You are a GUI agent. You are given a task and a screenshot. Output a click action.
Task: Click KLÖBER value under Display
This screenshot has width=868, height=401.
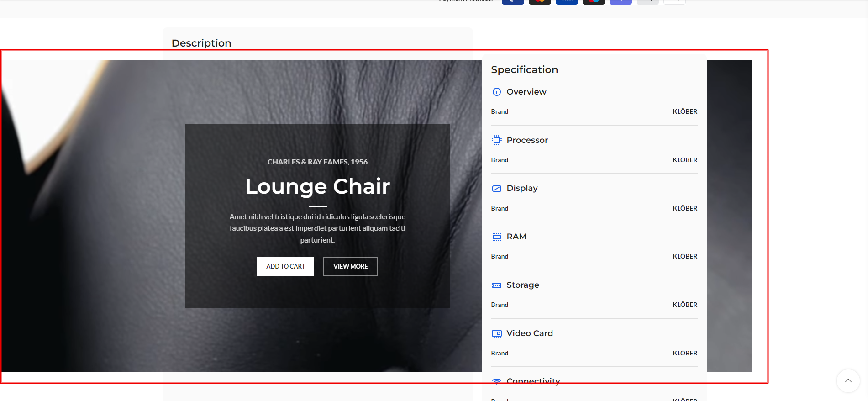click(685, 208)
